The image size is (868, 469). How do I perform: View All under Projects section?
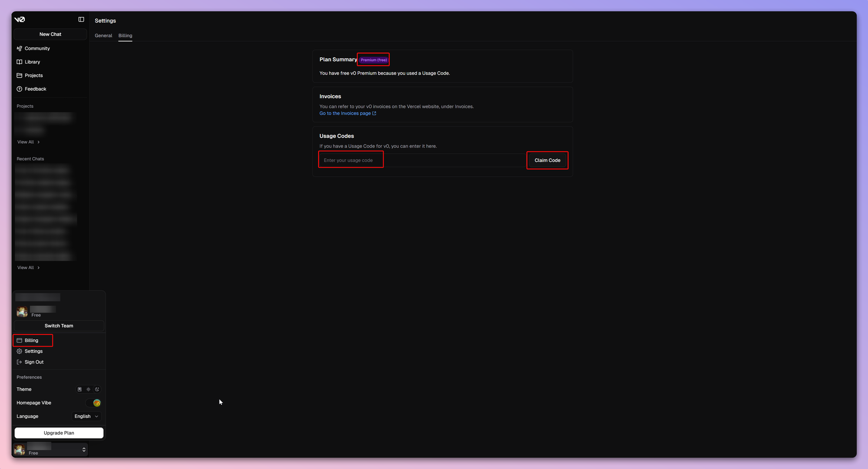click(29, 142)
